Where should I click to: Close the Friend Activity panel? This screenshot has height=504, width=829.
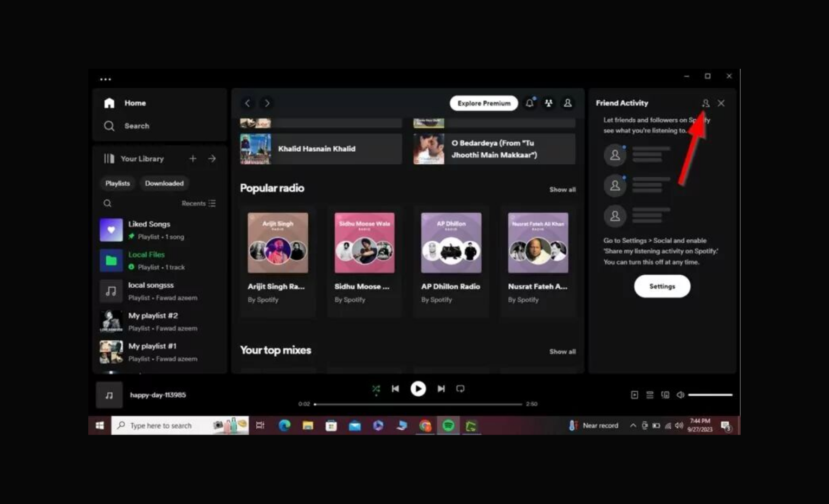pyautogui.click(x=721, y=103)
